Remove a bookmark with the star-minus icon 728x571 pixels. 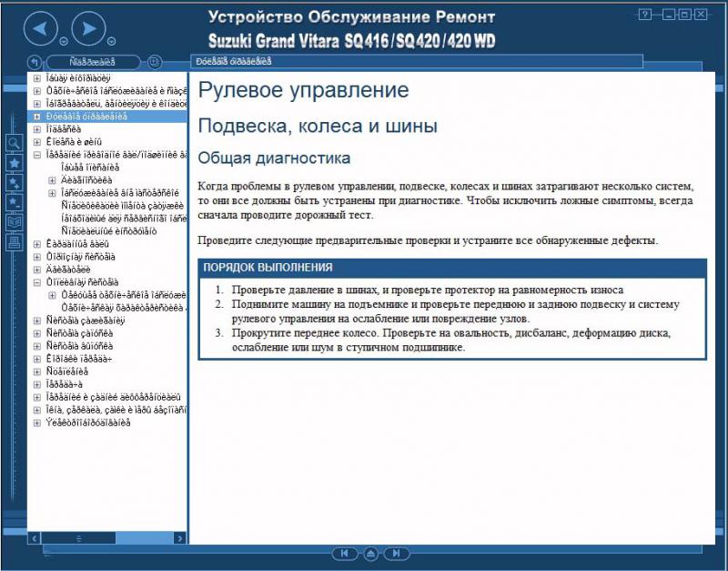coord(15,202)
